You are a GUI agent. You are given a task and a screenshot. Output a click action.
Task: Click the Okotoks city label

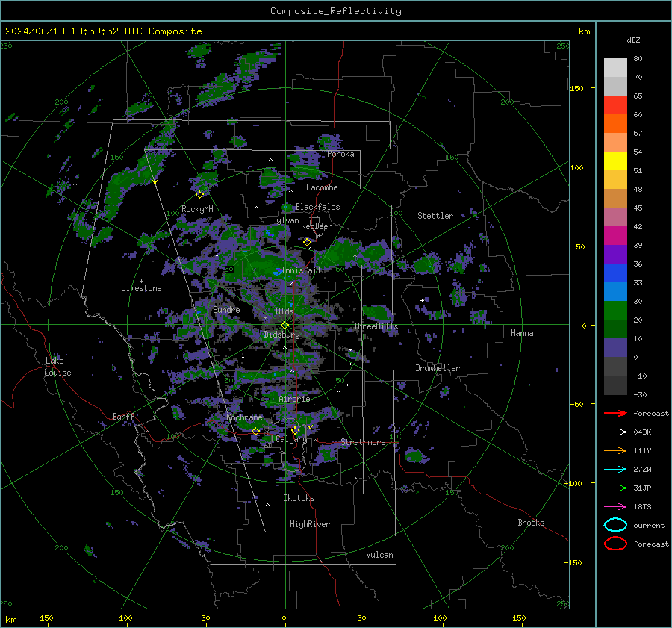pos(299,498)
